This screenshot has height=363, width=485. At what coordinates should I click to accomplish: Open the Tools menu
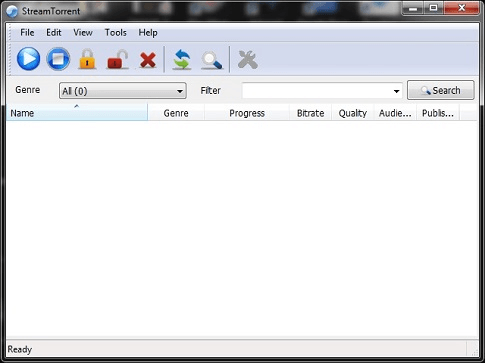coord(116,33)
